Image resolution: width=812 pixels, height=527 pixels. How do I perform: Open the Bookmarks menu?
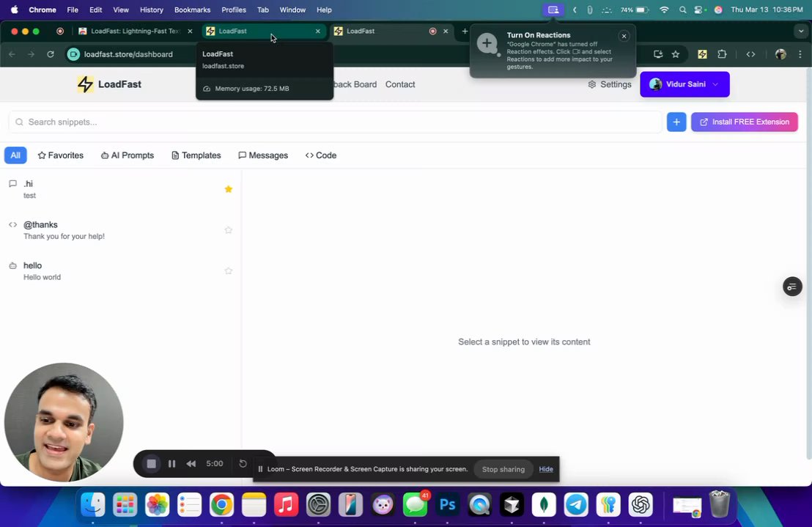point(192,10)
